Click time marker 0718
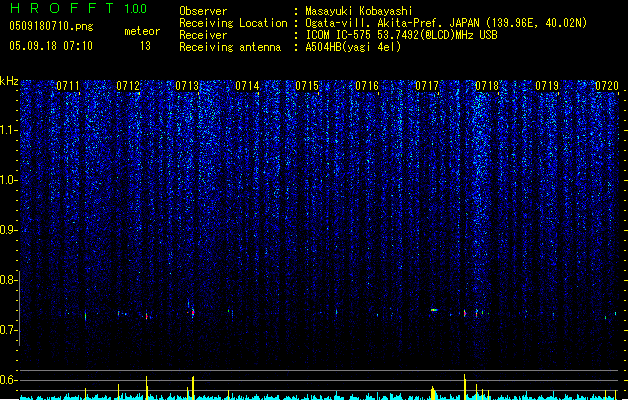The width and height of the screenshot is (629, 400). (x=487, y=86)
